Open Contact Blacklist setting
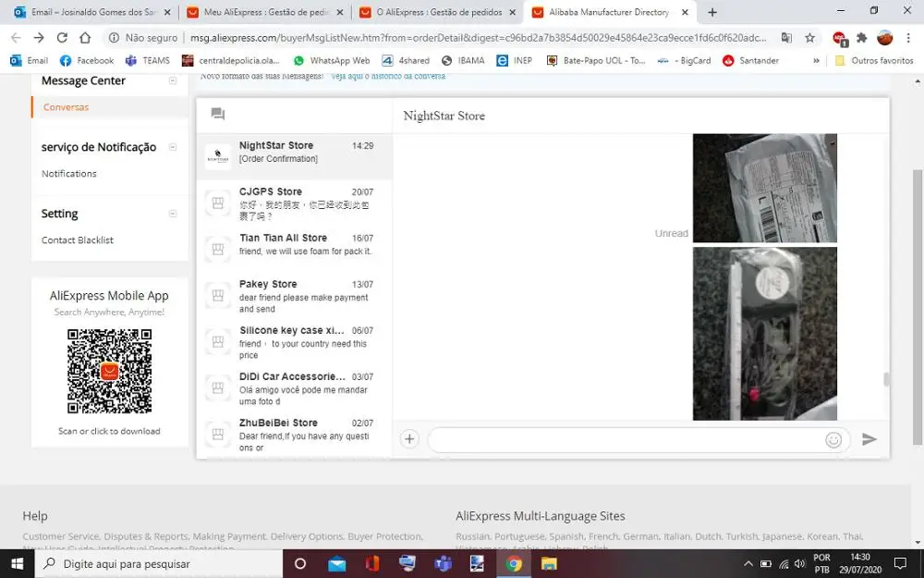 point(78,240)
